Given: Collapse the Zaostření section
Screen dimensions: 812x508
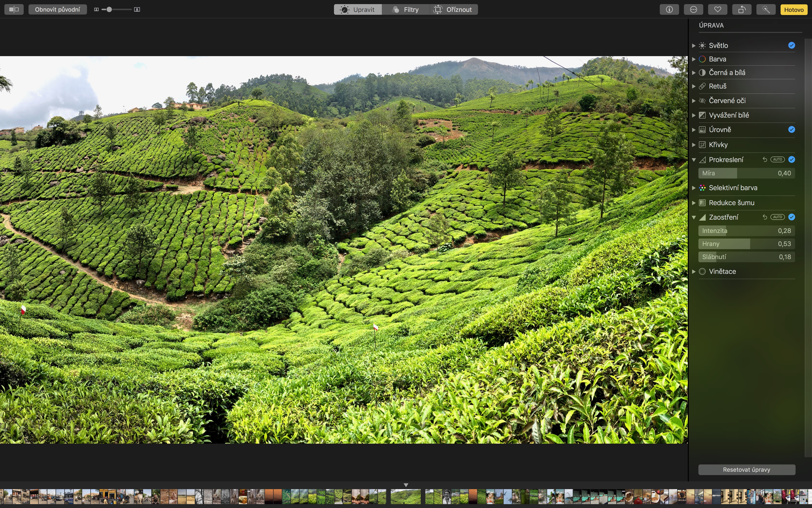Looking at the screenshot, I should point(694,217).
